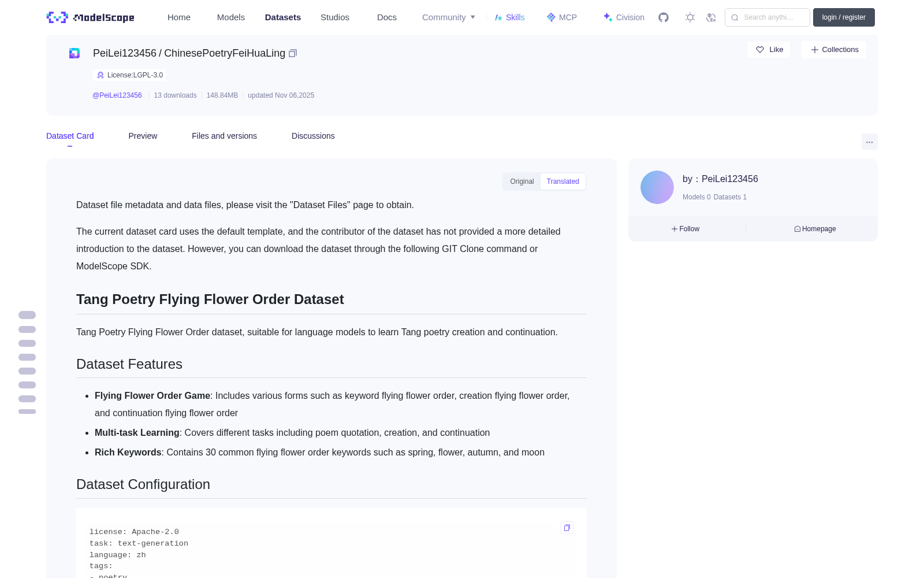Image resolution: width=924 pixels, height=578 pixels.
Task: Open the ModelScope logo home link
Action: point(90,17)
